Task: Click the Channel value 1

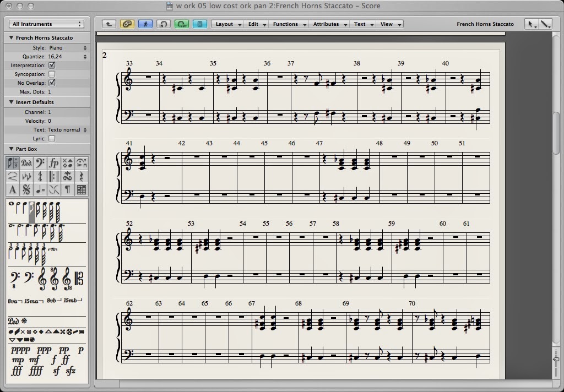Action: click(x=50, y=112)
